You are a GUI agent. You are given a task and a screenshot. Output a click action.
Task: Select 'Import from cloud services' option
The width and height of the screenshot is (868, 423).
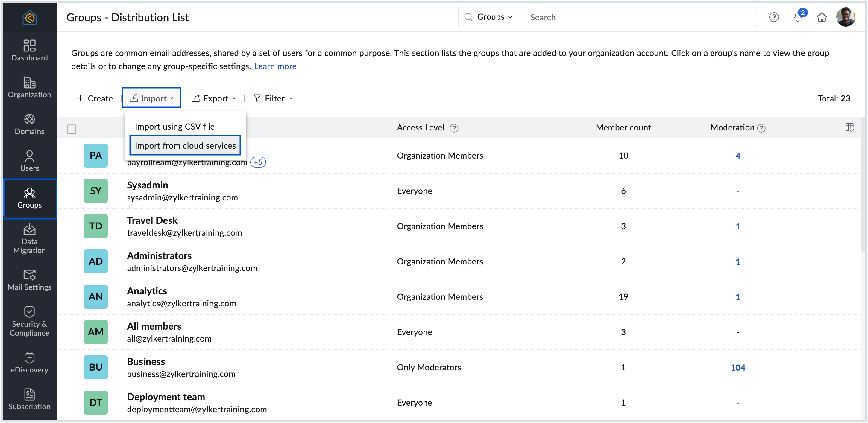coord(185,145)
